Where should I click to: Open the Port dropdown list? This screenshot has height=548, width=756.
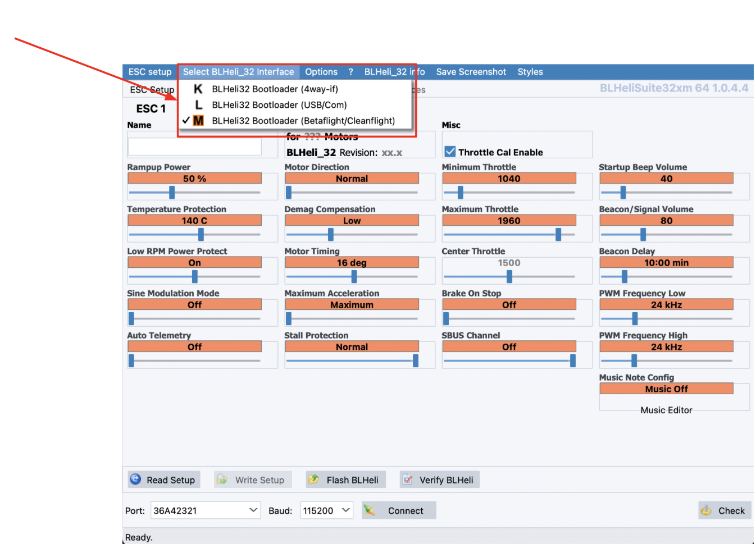pyautogui.click(x=253, y=510)
